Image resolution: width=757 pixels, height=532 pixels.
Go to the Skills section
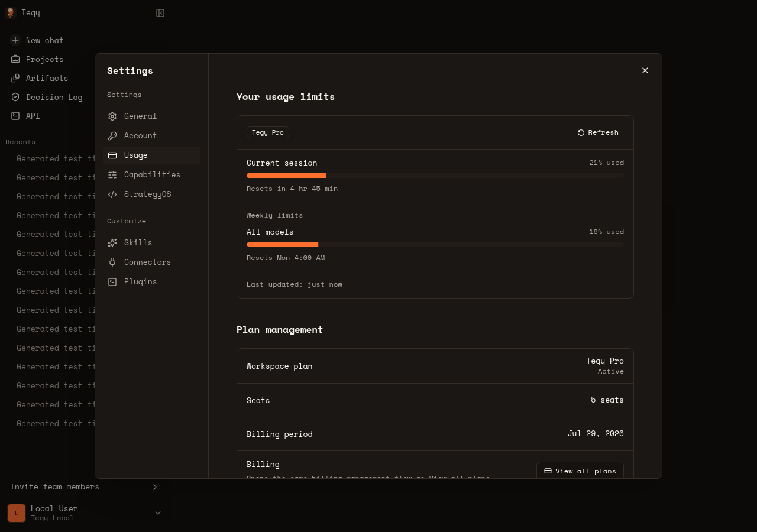coord(152,243)
